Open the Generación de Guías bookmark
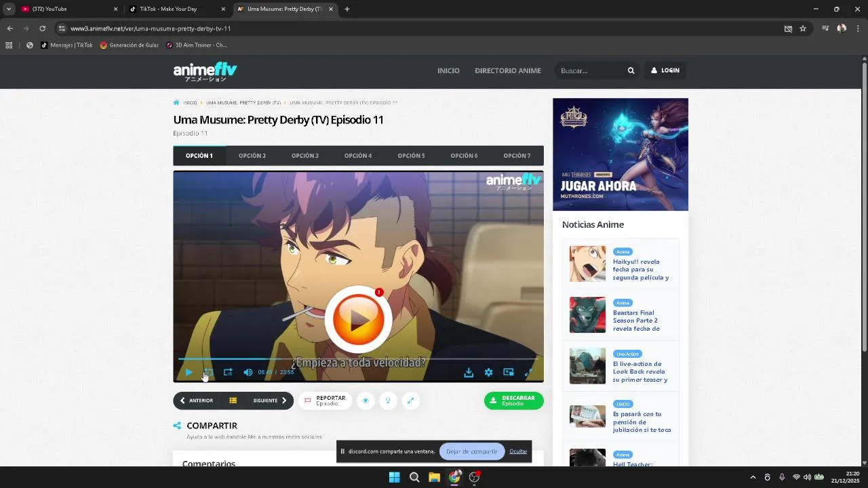 coord(130,45)
